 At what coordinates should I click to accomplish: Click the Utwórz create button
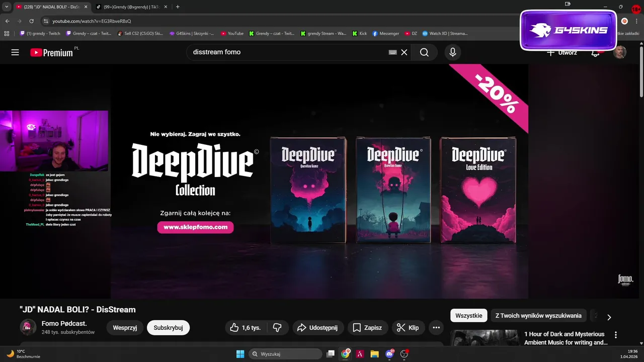[x=562, y=52]
